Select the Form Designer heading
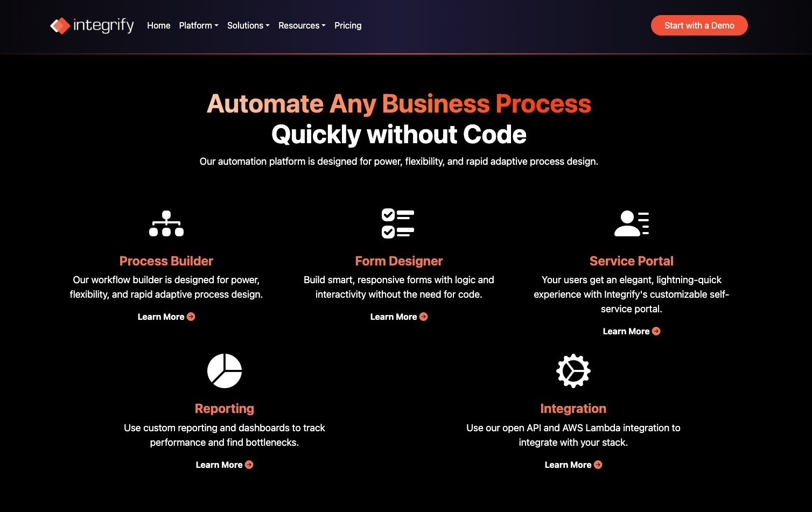The width and height of the screenshot is (812, 512). point(399,261)
